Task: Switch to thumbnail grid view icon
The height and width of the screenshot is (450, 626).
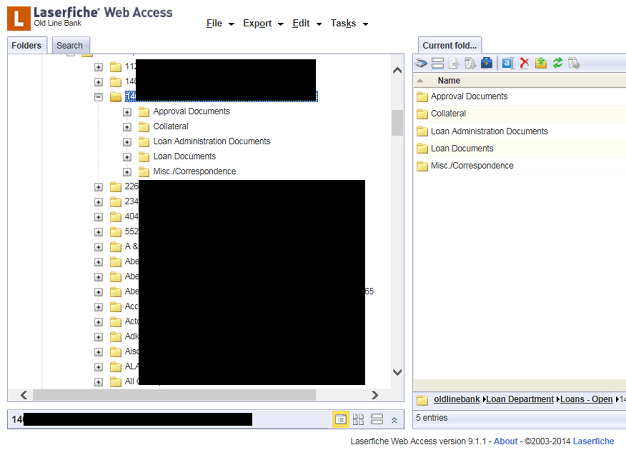Action: click(359, 419)
